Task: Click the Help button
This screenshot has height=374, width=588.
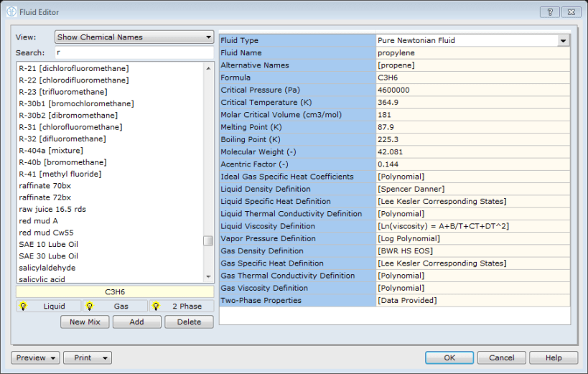Action: pos(554,358)
